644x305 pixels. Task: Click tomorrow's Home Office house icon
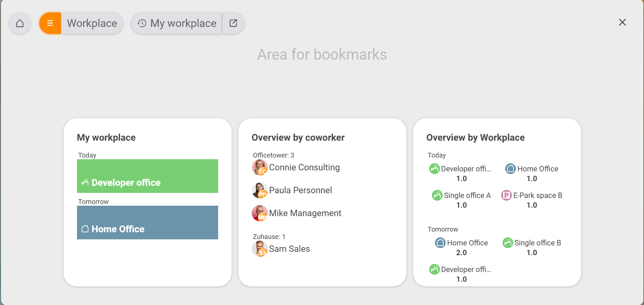pos(440,243)
